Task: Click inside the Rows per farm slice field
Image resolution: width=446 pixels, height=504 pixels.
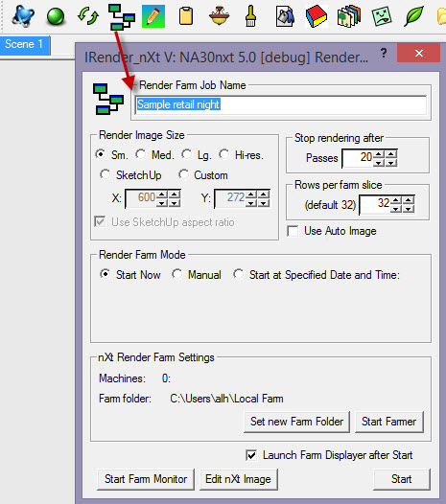Action: 375,204
